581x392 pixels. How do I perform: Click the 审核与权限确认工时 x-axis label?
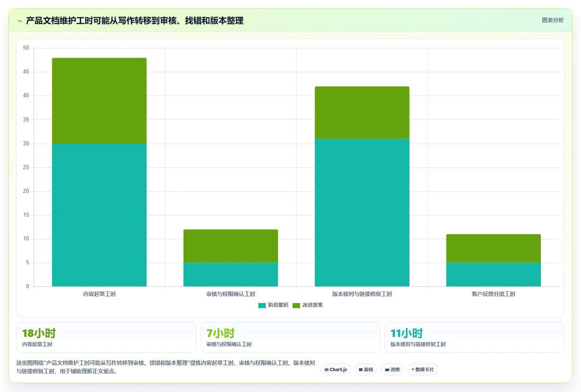231,294
